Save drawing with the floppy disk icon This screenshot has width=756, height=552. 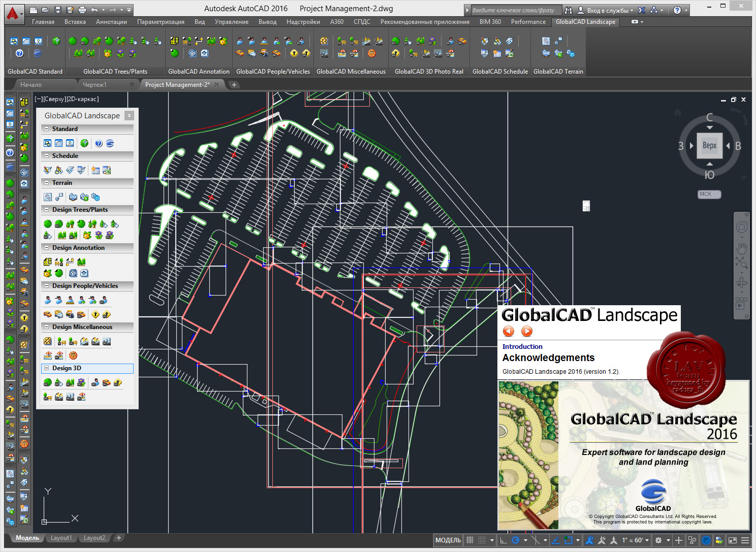pos(58,10)
